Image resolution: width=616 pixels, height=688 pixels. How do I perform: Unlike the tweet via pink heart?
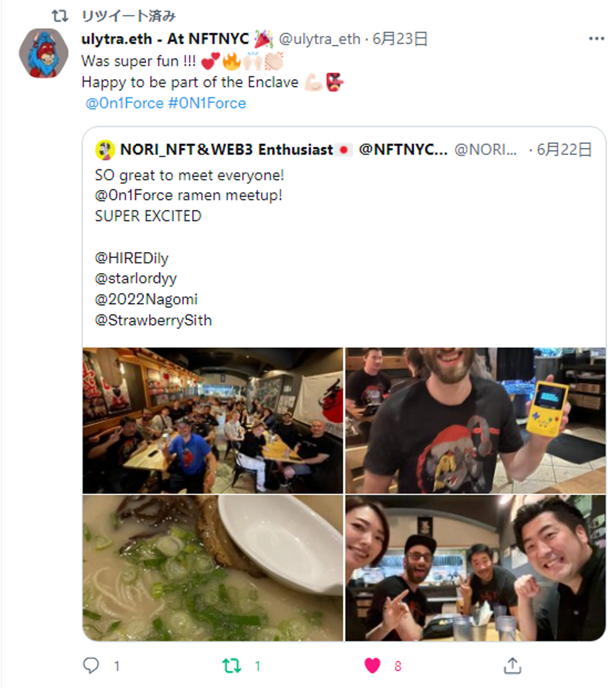click(372, 666)
